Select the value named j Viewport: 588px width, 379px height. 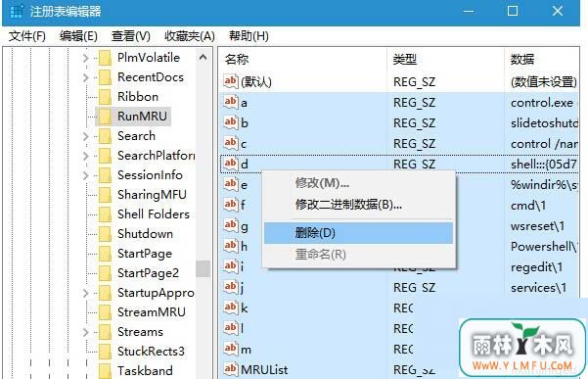pos(242,288)
